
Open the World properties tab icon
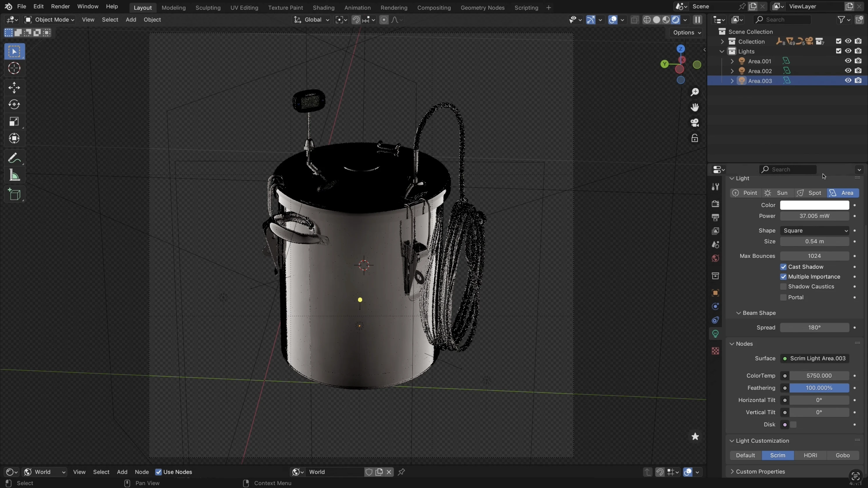point(715,259)
